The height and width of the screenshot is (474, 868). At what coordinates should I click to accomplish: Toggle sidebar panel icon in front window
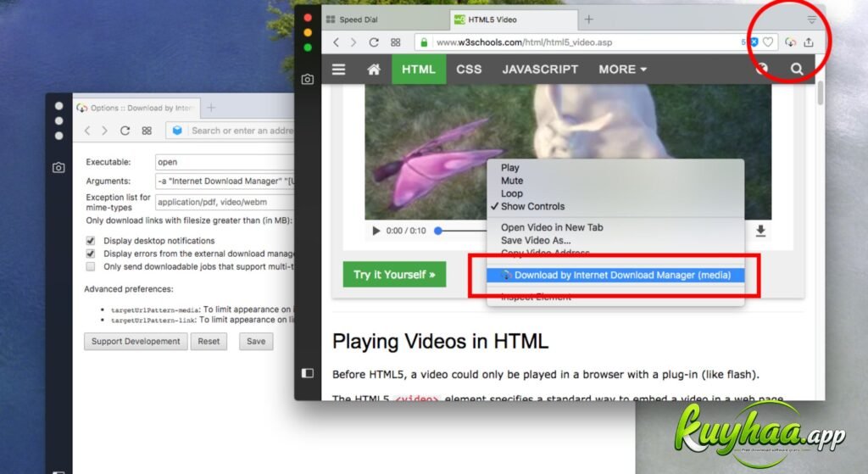coord(307,372)
